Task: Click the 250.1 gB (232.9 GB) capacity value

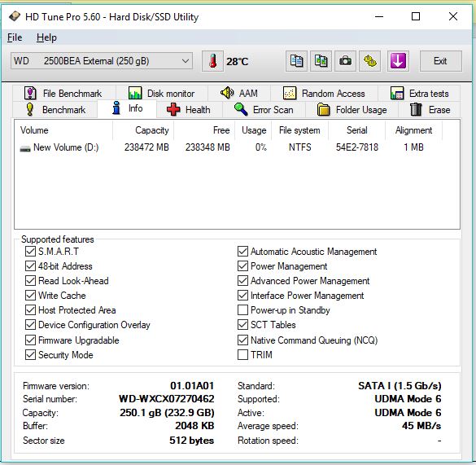Action: coord(167,412)
